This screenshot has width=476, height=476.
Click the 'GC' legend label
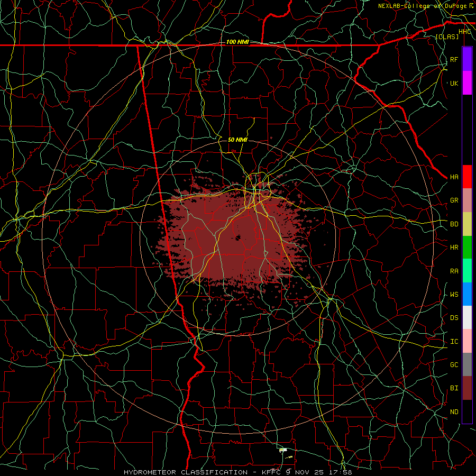(454, 364)
